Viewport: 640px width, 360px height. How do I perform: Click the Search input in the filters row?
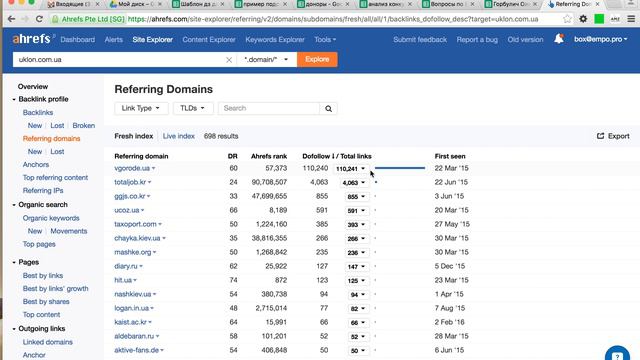coord(269,109)
